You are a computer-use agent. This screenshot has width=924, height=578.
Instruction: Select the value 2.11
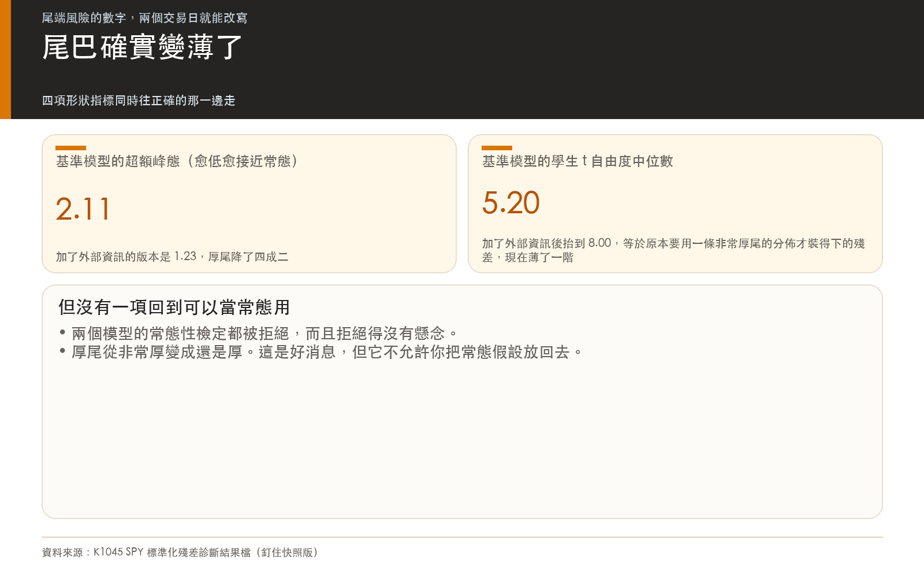coord(83,209)
